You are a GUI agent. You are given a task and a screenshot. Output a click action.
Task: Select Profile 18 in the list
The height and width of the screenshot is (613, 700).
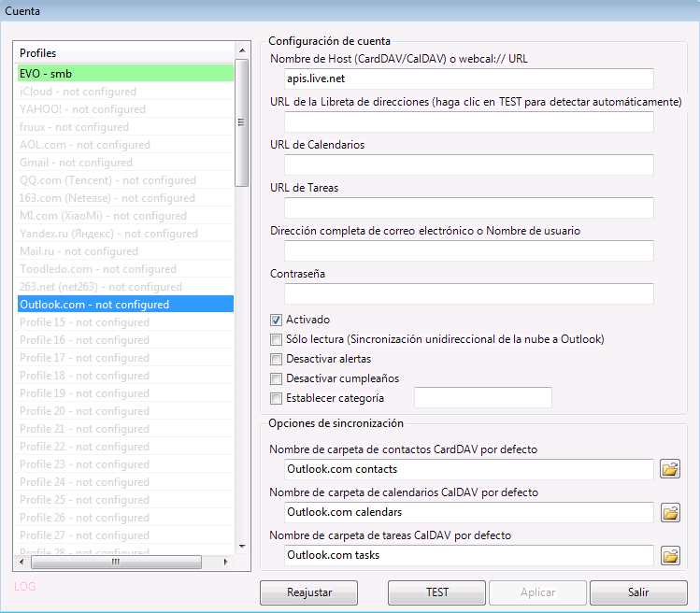(125, 376)
